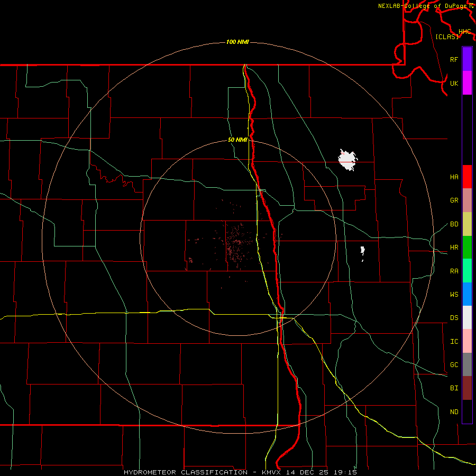Screen dimensions: 476x476
Task: Click the large white dry snow echo
Action: 347,160
